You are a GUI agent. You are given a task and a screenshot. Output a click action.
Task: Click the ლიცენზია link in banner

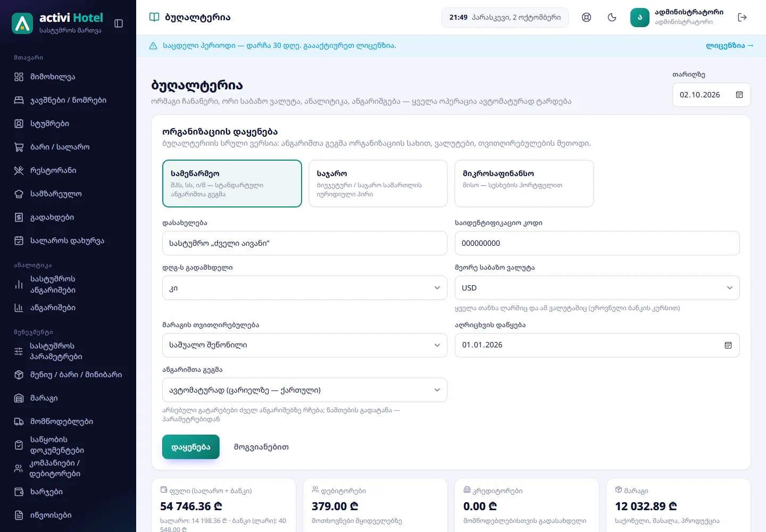(x=730, y=46)
